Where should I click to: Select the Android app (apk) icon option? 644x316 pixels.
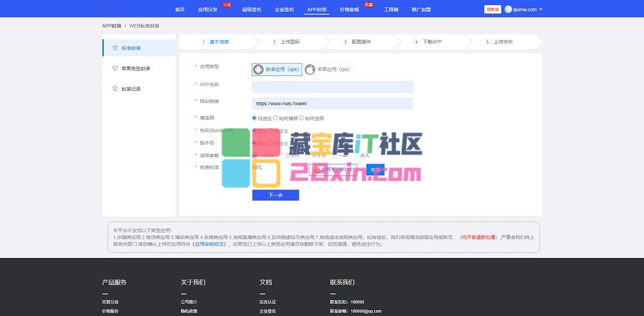[258, 69]
